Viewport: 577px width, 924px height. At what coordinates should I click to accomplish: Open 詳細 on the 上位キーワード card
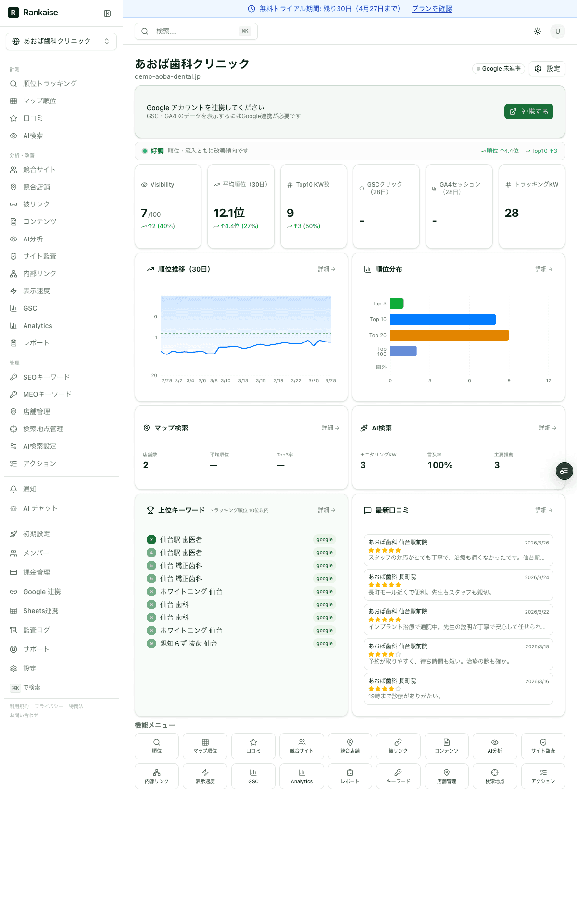[327, 510]
